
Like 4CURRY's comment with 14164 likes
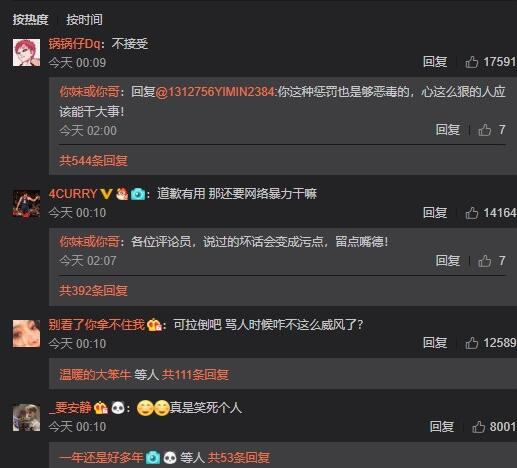click(472, 213)
